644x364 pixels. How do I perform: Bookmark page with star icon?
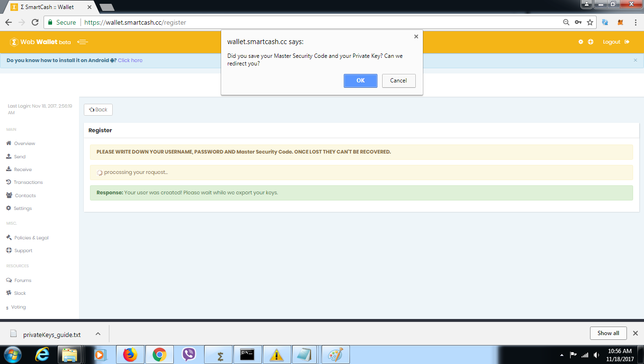(590, 22)
